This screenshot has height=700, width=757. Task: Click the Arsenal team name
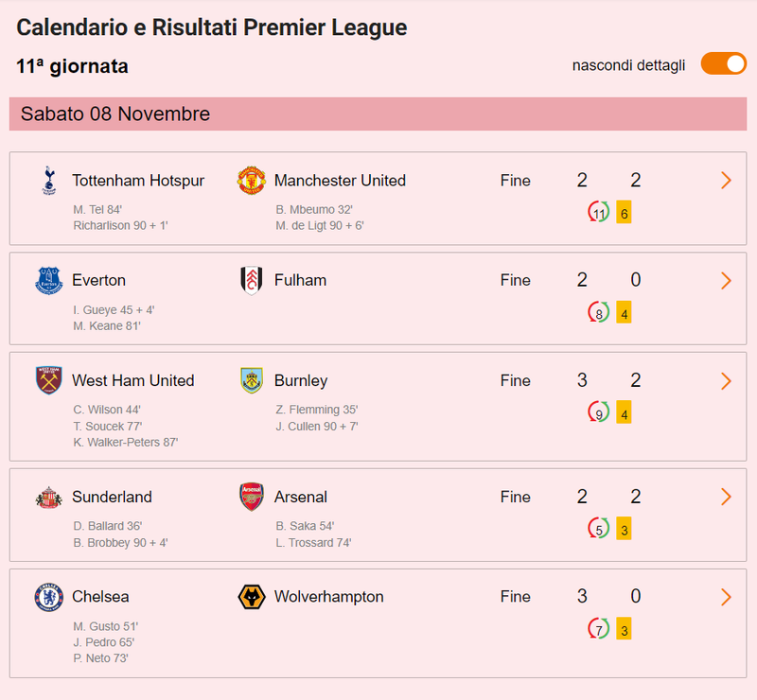coord(300,497)
